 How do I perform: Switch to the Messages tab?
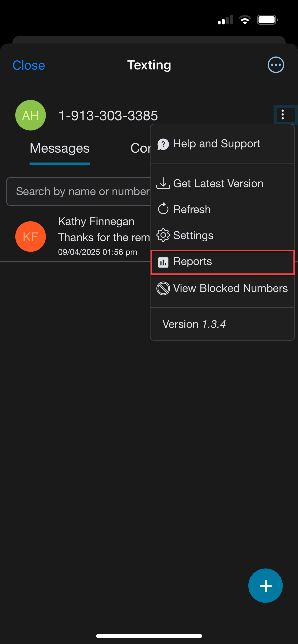(60, 149)
